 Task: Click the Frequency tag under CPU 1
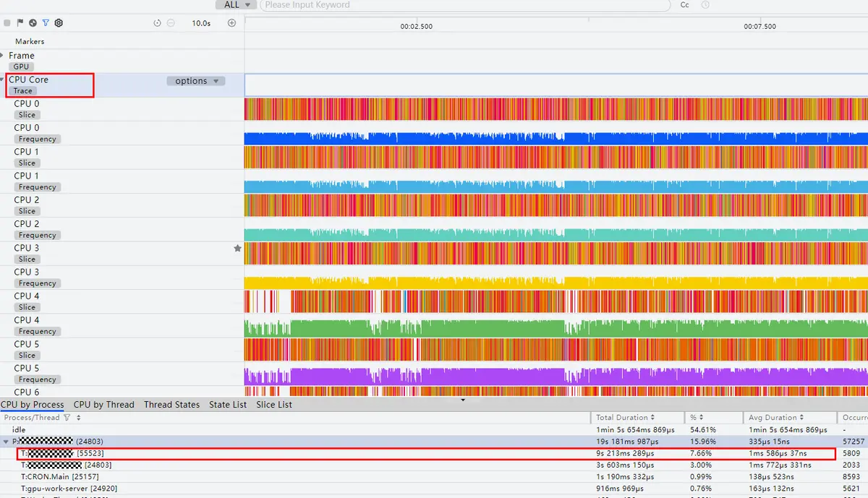[38, 187]
